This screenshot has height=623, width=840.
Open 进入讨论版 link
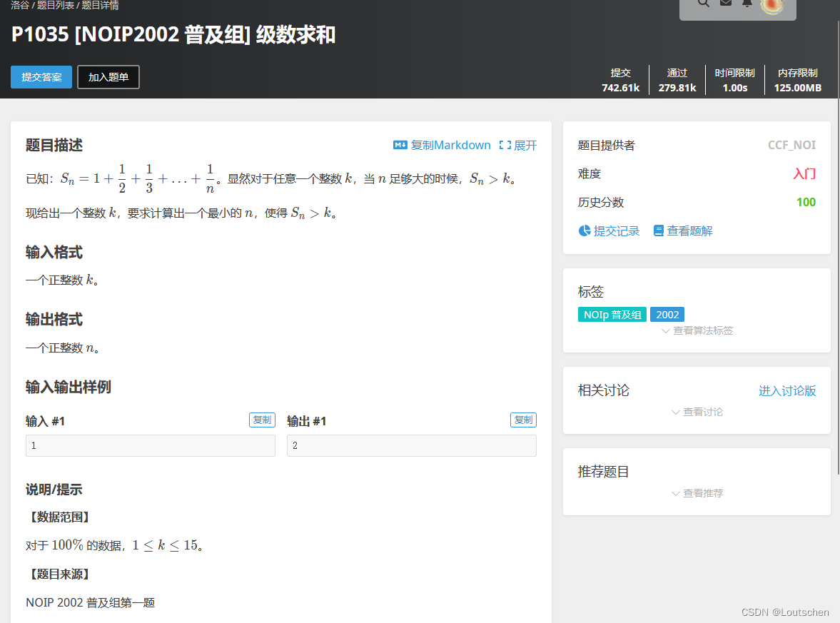[x=786, y=390]
